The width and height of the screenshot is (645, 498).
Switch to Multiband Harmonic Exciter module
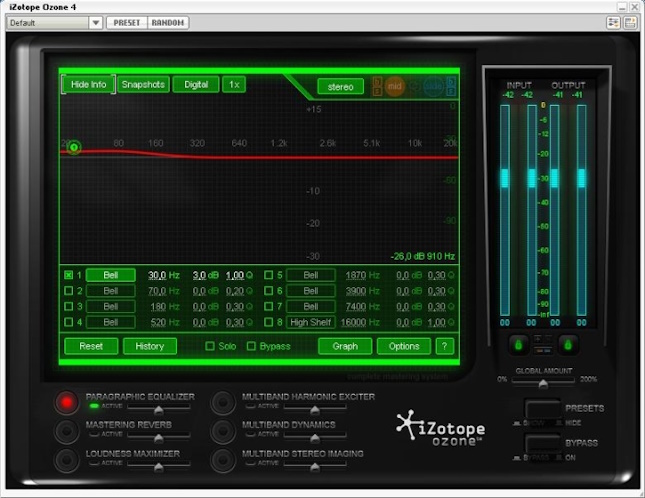[x=309, y=397]
